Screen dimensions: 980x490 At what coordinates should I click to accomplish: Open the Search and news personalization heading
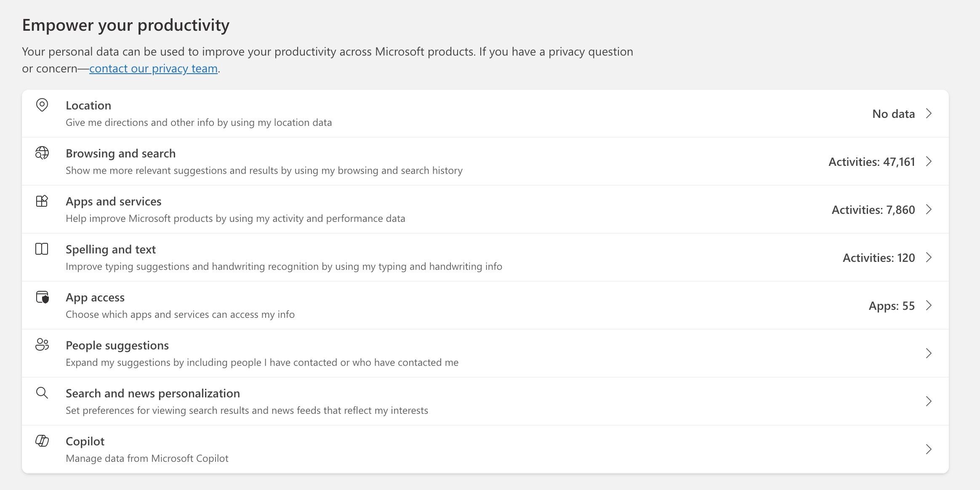153,393
